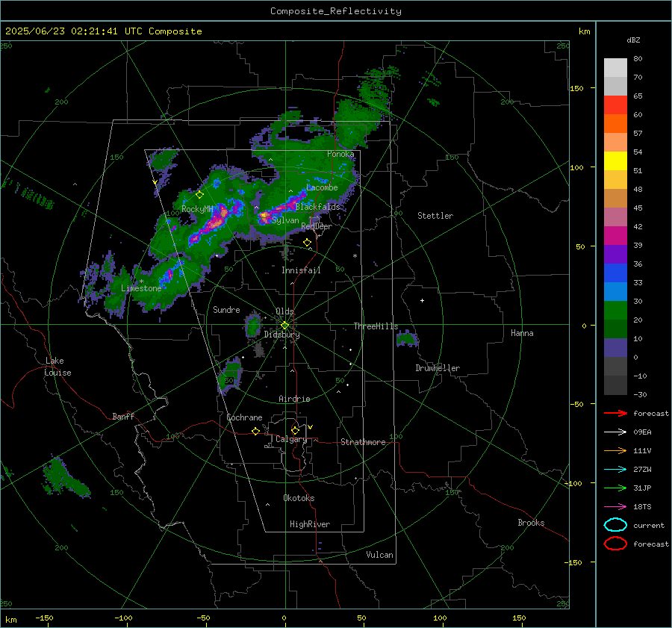672x628 pixels.
Task: Click the white 09EA arrow legend icon
Action: 615,432
